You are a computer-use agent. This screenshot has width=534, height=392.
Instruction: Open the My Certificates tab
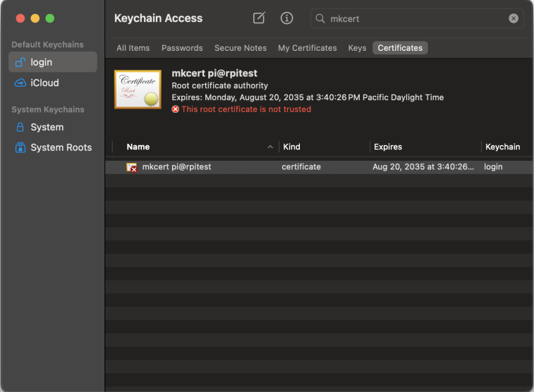coord(307,48)
